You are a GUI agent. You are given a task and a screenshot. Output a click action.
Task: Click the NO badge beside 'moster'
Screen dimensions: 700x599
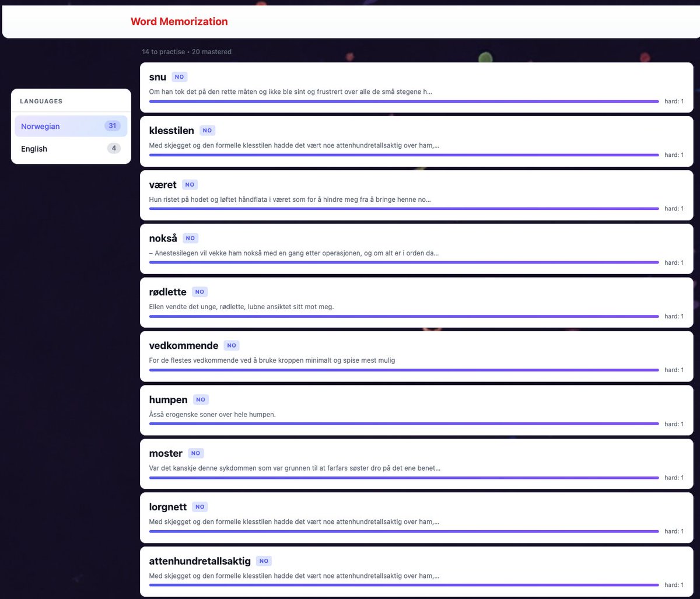[x=195, y=453]
